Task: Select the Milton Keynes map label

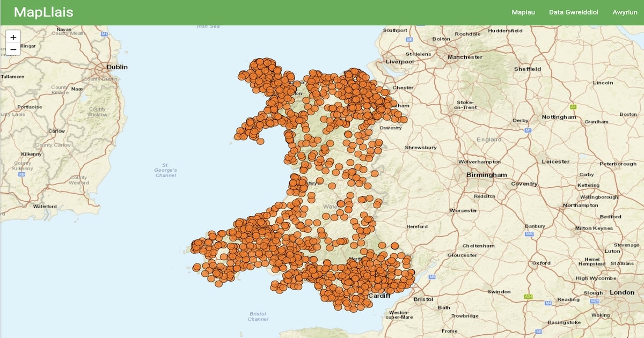Action: (594, 228)
